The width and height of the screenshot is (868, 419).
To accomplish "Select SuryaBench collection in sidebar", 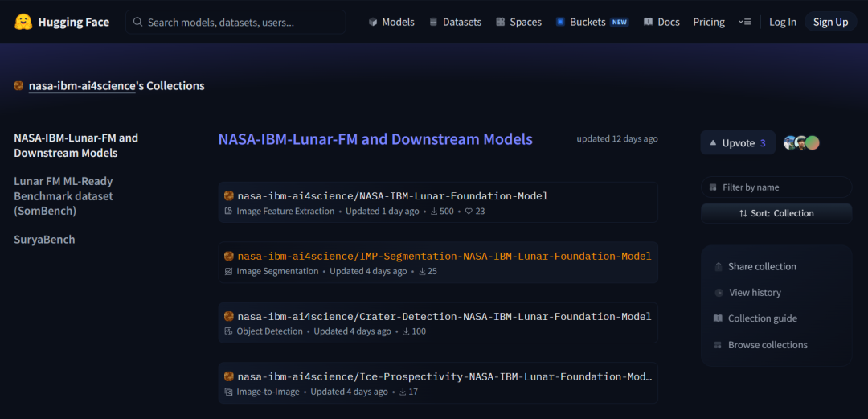I will click(44, 240).
